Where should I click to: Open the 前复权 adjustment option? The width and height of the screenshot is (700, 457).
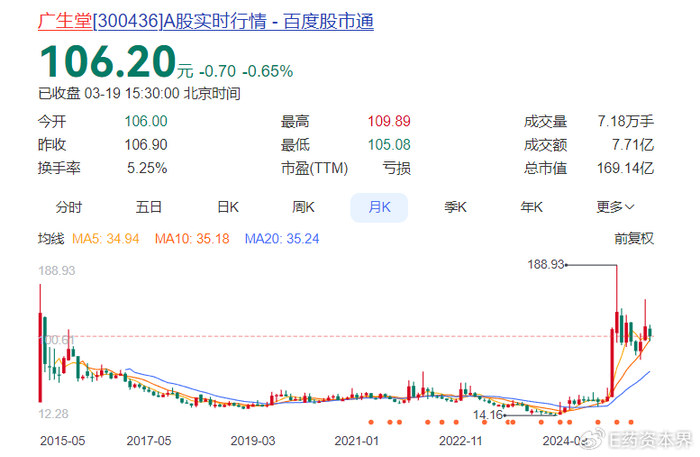(634, 239)
